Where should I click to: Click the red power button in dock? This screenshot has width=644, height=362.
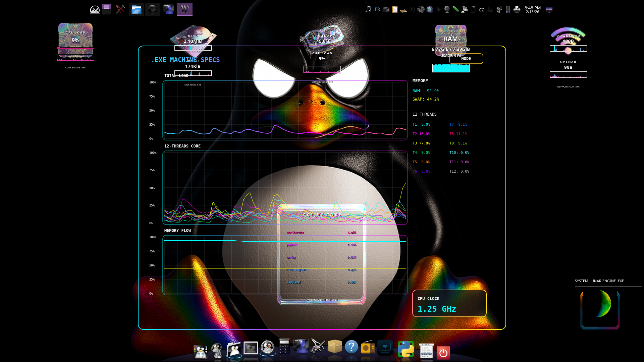[443, 353]
